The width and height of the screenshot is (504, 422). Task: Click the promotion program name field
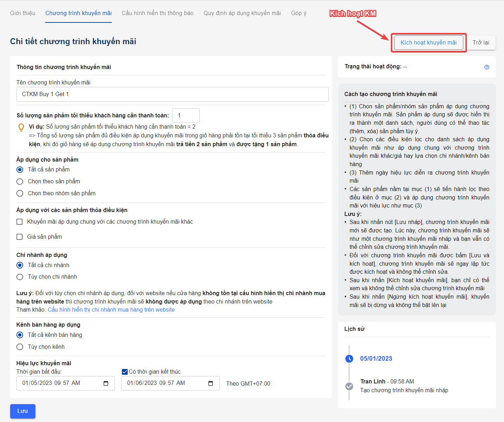172,94
